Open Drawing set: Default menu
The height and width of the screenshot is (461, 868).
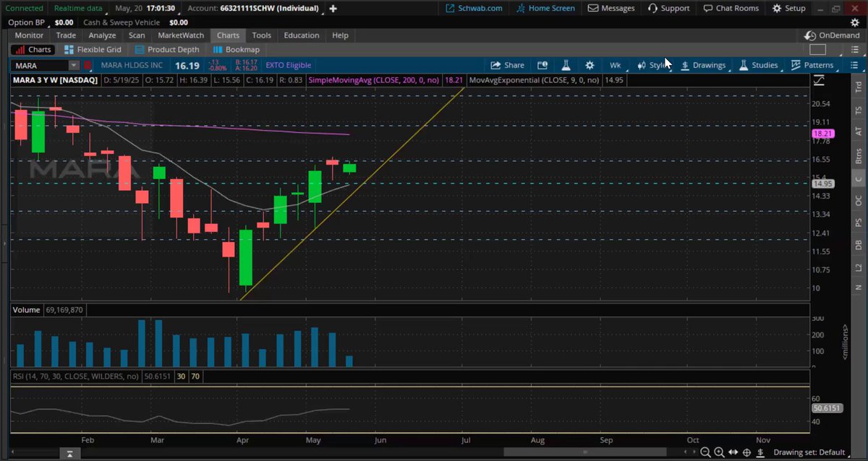[809, 452]
